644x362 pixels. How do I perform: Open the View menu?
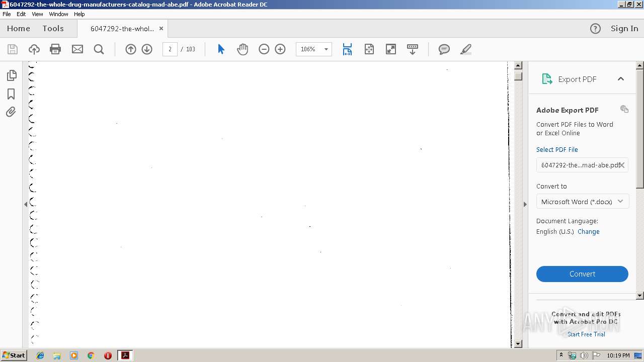(x=37, y=14)
